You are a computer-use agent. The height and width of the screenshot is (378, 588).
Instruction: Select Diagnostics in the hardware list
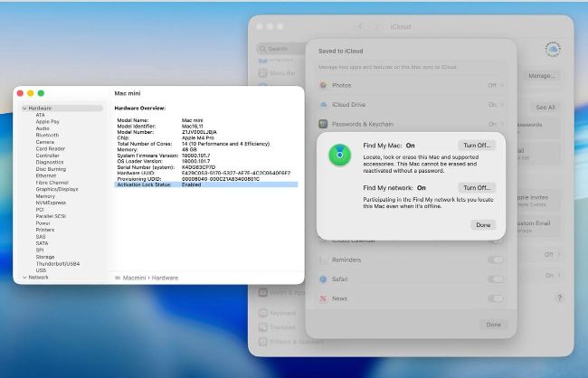coord(50,162)
